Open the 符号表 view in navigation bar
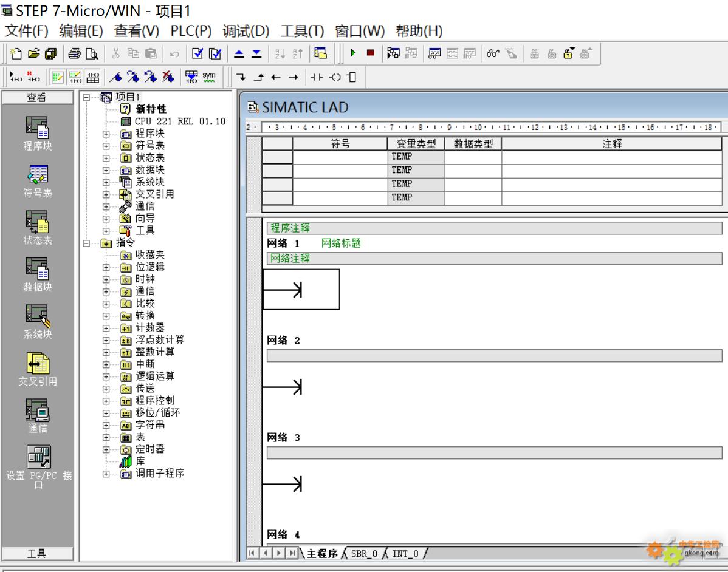 pos(37,182)
